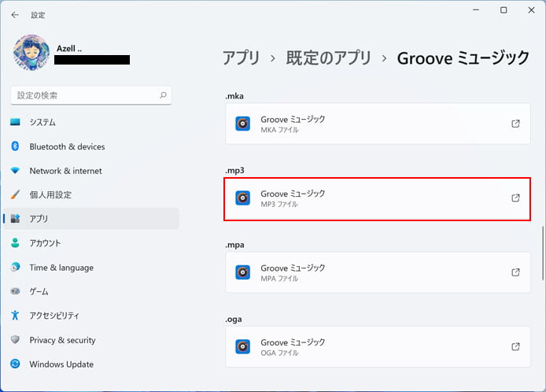The image size is (546, 392).
Task: Click the Privacy & security shield icon
Action: point(15,339)
